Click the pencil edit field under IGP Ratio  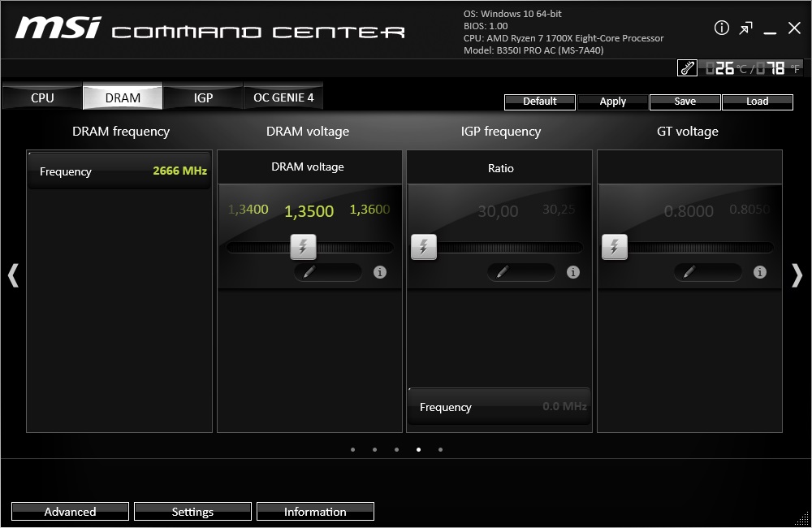point(521,272)
